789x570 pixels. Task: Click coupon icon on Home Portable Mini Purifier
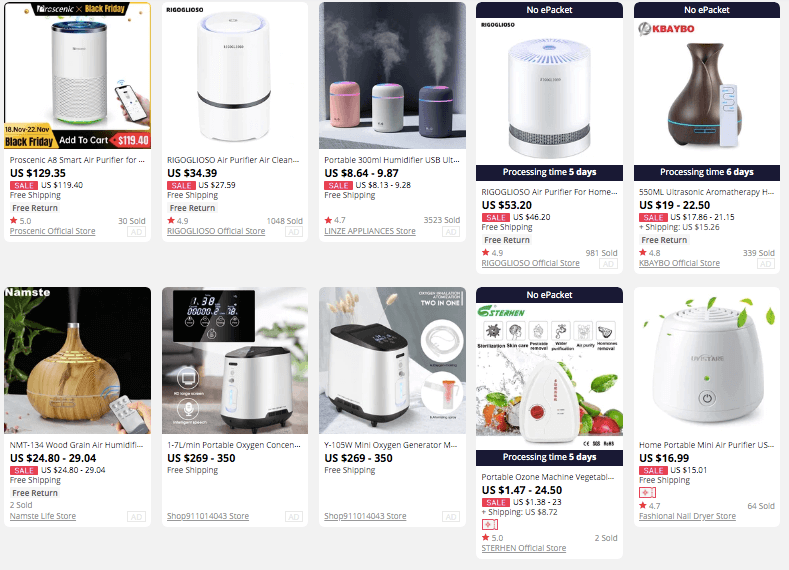pyautogui.click(x=647, y=493)
